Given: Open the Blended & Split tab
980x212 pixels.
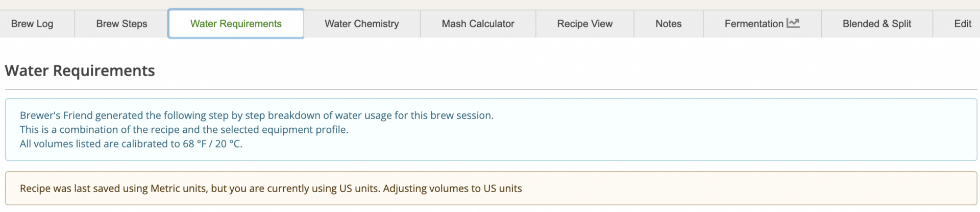Looking at the screenshot, I should coord(876,24).
